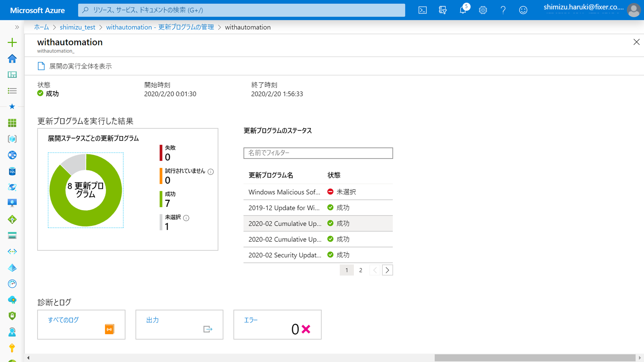Viewport: 644px width, 362px height.
Task: Go to next page of updates
Action: tap(387, 270)
